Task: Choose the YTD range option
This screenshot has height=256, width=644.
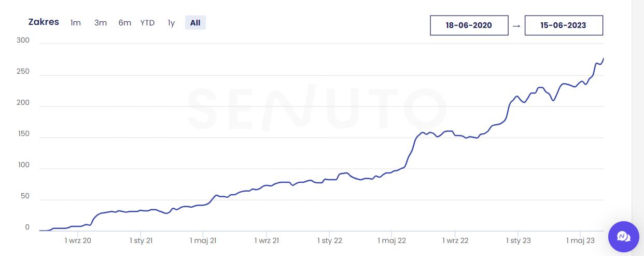Action: (x=147, y=23)
